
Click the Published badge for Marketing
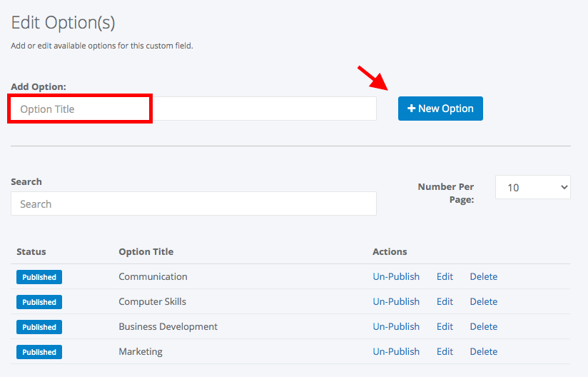(x=39, y=352)
